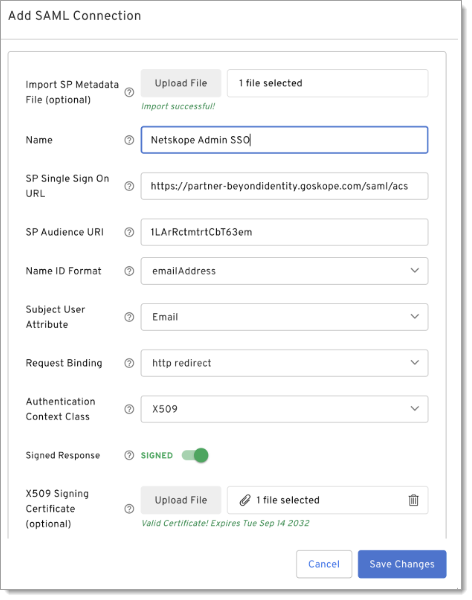Image resolution: width=472 pixels, height=600 pixels.
Task: Open help tooltip for SP Single Sign On URL
Action: (129, 186)
